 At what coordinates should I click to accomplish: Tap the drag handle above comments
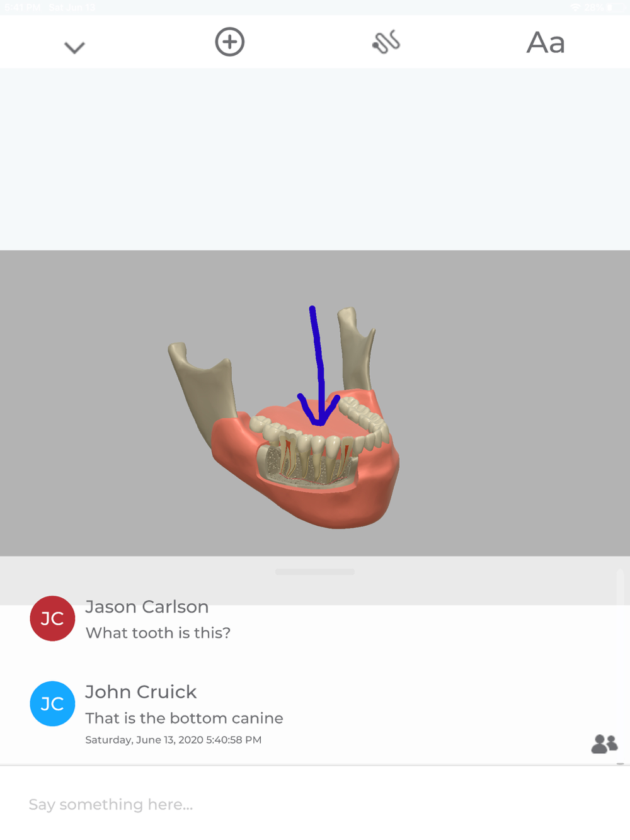point(315,572)
